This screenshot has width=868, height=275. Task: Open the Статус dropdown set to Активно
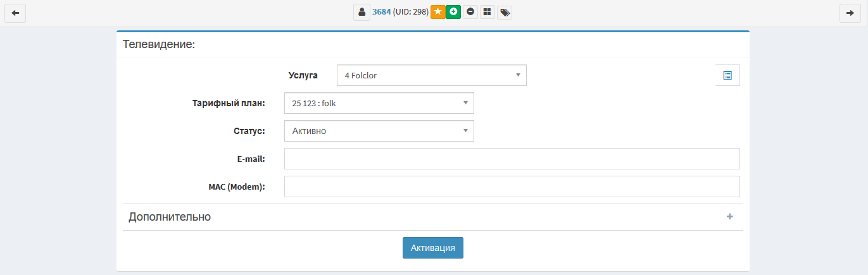click(x=379, y=131)
